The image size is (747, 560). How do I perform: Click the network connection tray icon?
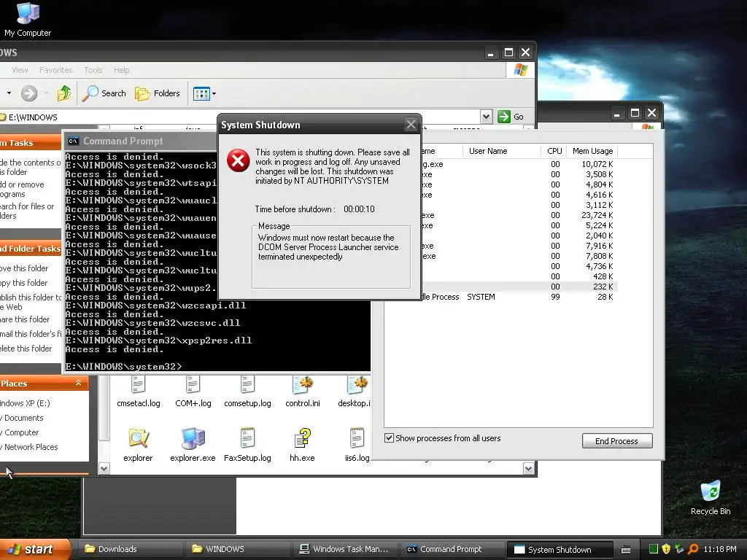click(679, 549)
